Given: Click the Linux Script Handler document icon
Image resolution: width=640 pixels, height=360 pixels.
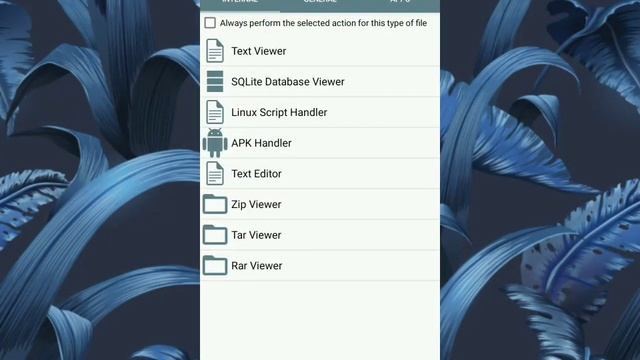Looking at the screenshot, I should [x=215, y=112].
